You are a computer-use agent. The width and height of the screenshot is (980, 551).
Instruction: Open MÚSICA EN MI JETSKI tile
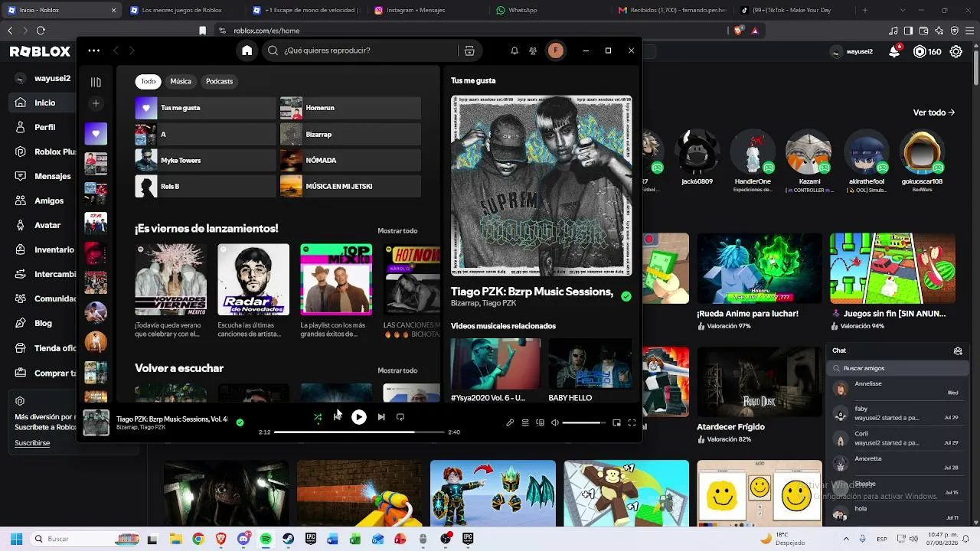351,187
